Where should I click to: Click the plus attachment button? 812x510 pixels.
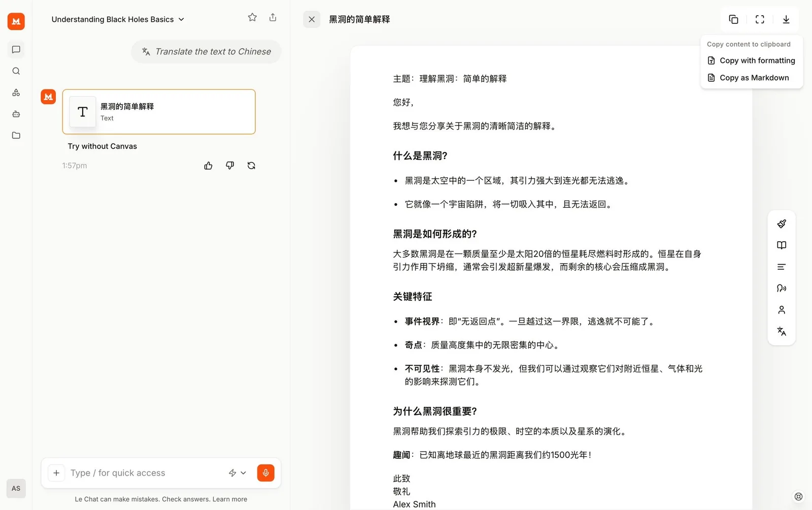56,473
